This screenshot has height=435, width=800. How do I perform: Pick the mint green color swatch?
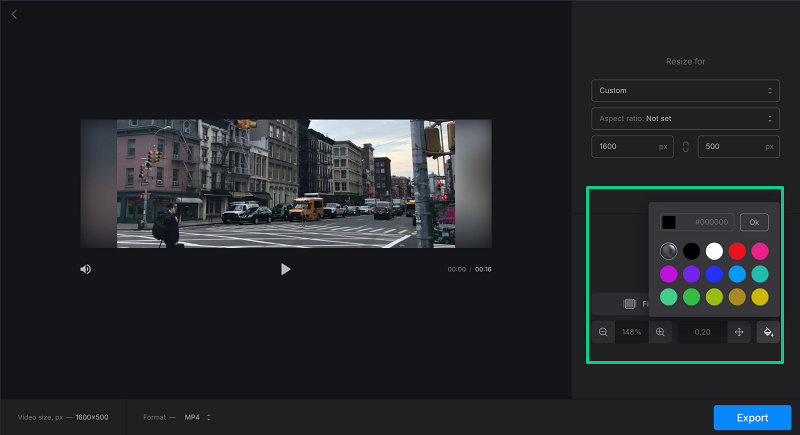[668, 297]
